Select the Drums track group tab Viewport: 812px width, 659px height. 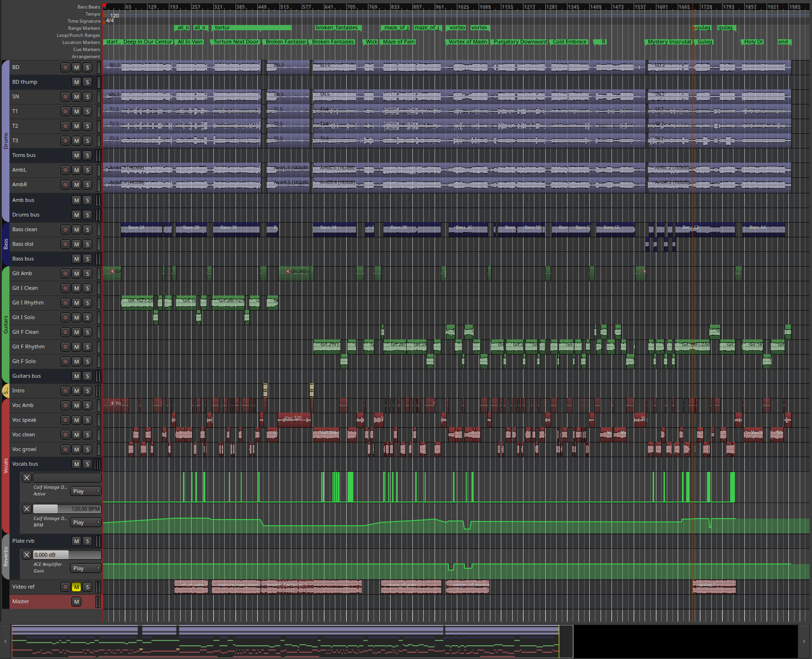point(6,141)
